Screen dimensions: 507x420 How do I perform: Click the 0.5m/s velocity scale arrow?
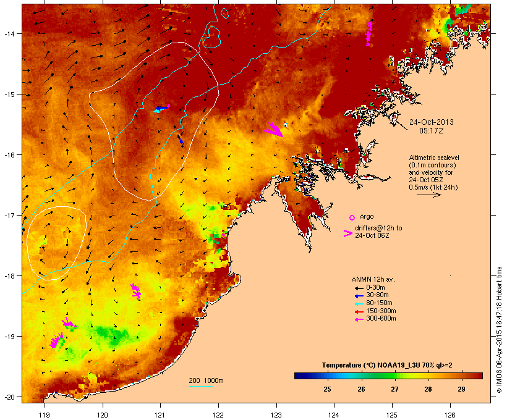tap(428, 195)
